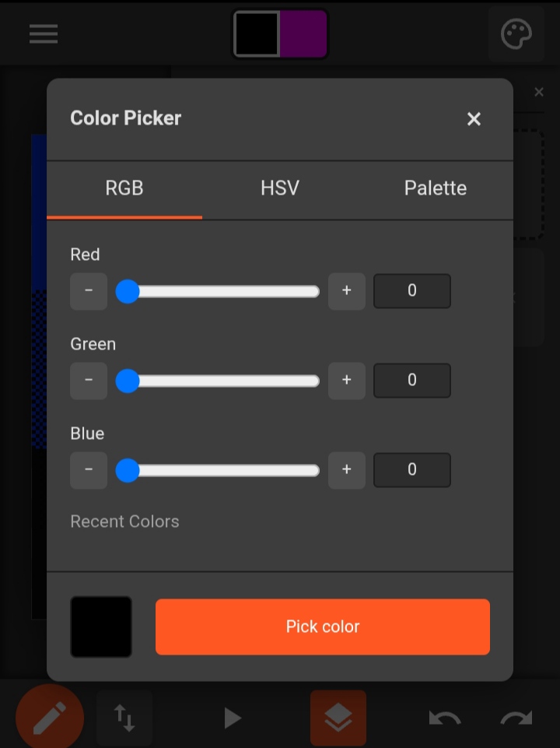Increase the Green value
Image resolution: width=560 pixels, height=748 pixels.
click(347, 381)
